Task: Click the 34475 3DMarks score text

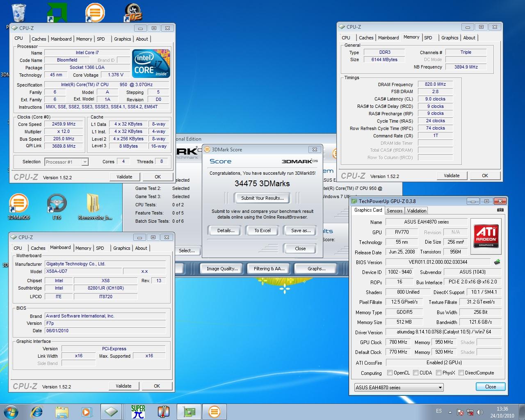Action: pyautogui.click(x=262, y=184)
